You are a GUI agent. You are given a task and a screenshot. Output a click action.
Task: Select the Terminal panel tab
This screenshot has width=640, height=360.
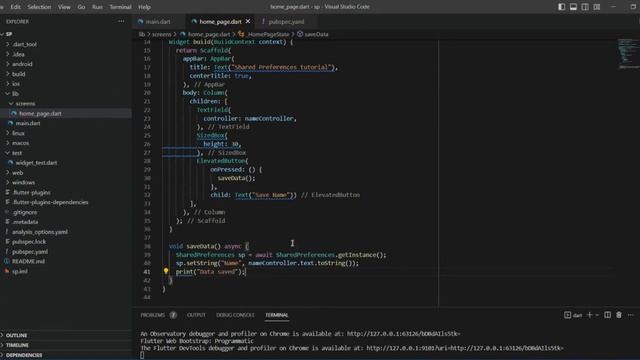277,315
